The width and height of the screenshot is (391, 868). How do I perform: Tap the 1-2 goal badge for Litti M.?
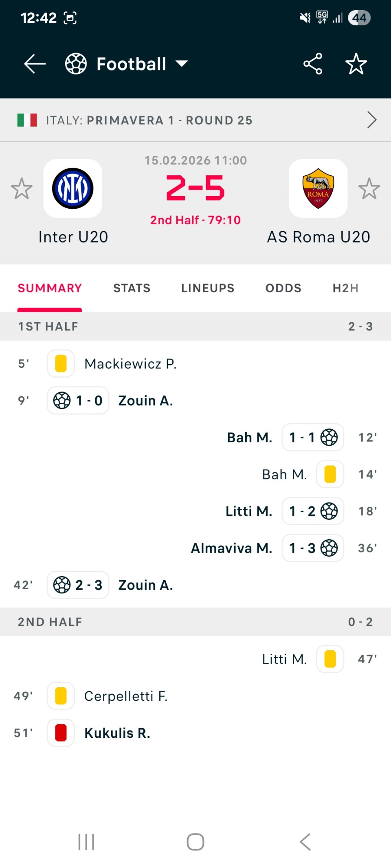pos(313,511)
